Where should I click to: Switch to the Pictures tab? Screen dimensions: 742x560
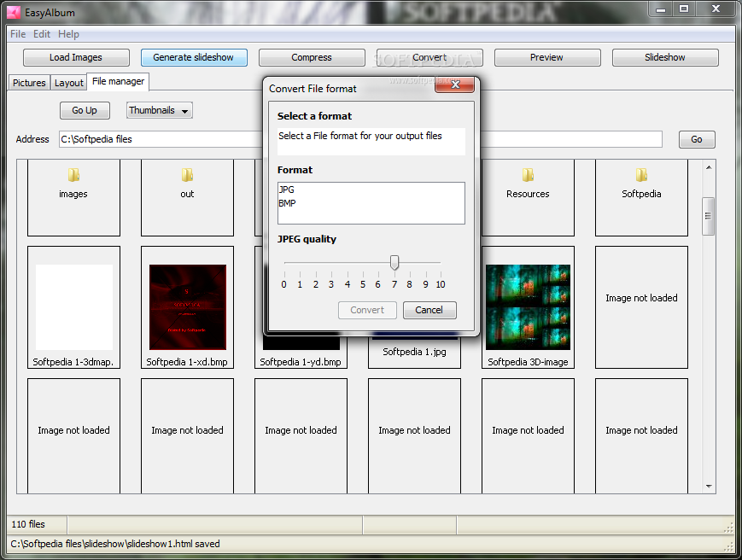click(x=29, y=83)
